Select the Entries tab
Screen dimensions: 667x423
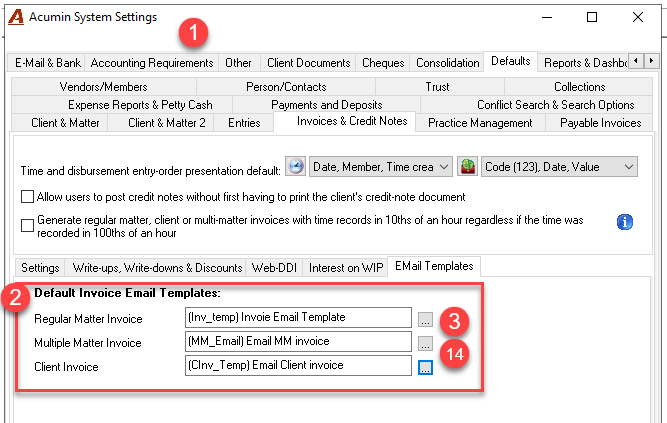coord(244,123)
